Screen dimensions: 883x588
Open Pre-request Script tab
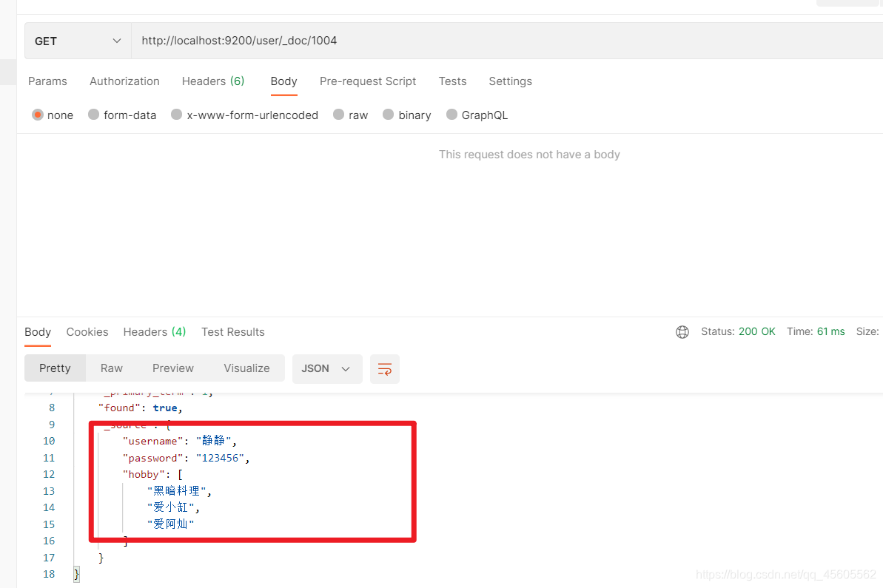pos(368,81)
